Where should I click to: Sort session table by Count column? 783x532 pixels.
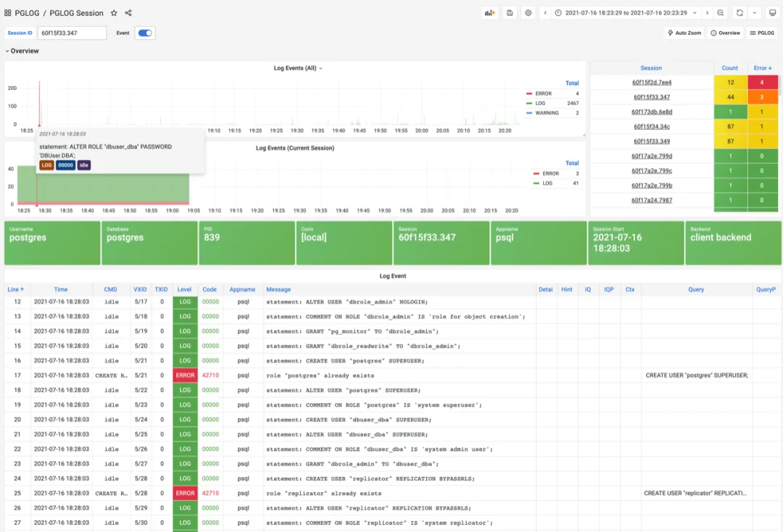pyautogui.click(x=729, y=68)
